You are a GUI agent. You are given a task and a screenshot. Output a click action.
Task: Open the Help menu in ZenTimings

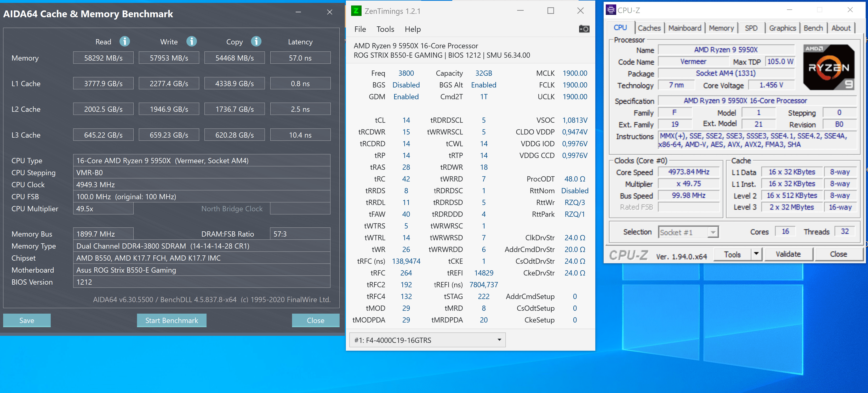click(x=413, y=29)
